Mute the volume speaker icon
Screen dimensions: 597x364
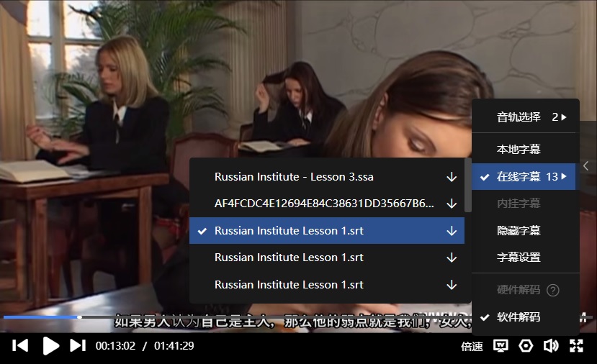click(551, 346)
